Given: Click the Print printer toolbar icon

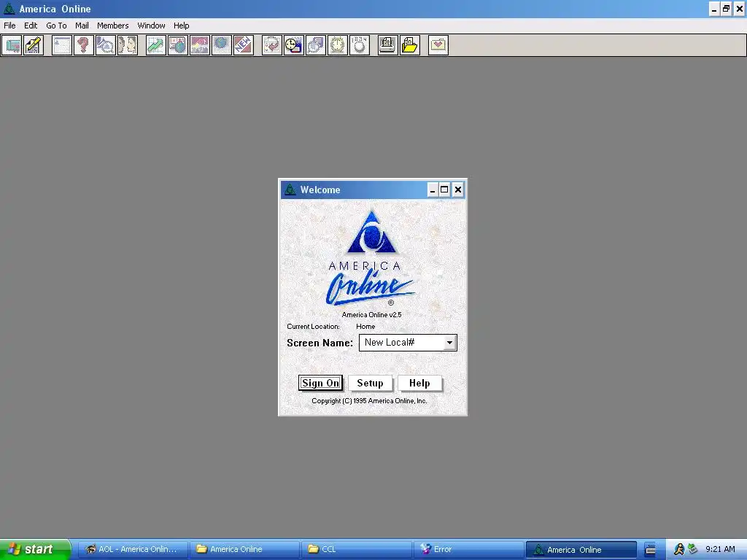Looking at the screenshot, I should [x=388, y=45].
